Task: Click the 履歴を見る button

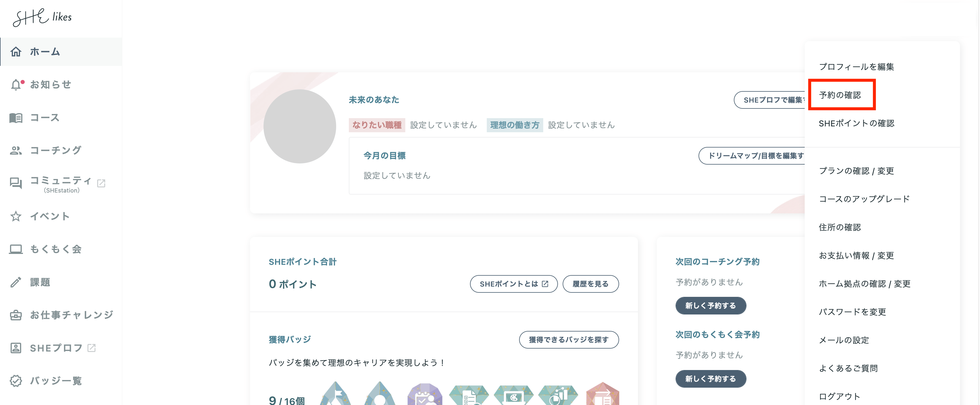Action: pyautogui.click(x=590, y=284)
